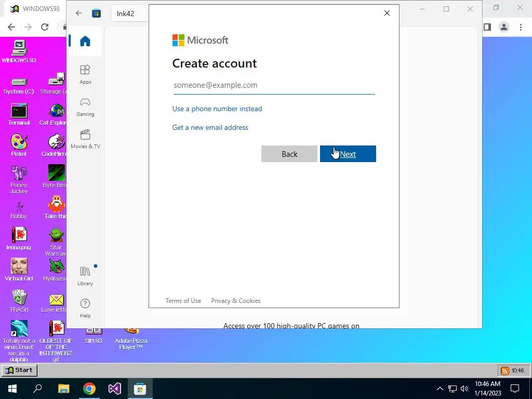
Task: Open the dolphin 'Totally not a virus' icon
Action: click(19, 341)
